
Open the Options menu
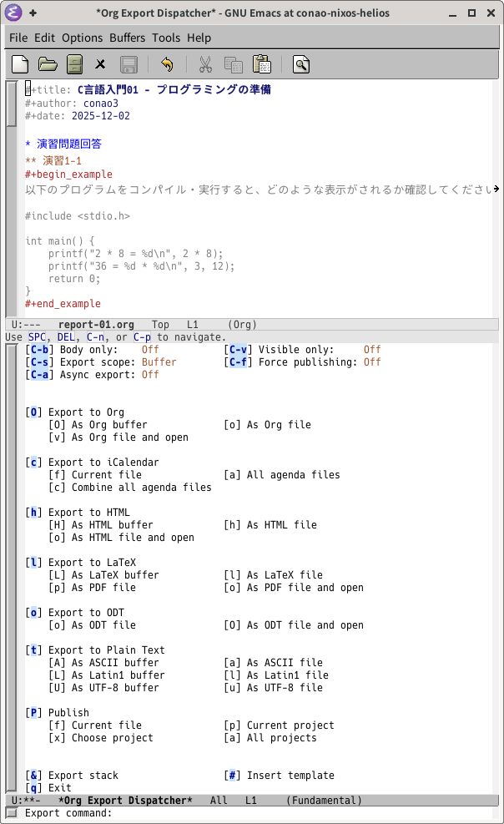[82, 38]
